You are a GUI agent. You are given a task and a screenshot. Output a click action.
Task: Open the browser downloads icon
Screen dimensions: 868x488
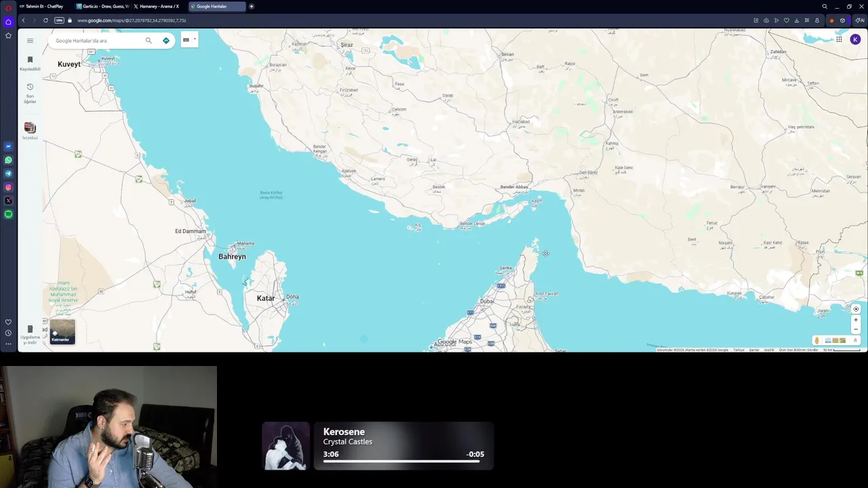797,20
